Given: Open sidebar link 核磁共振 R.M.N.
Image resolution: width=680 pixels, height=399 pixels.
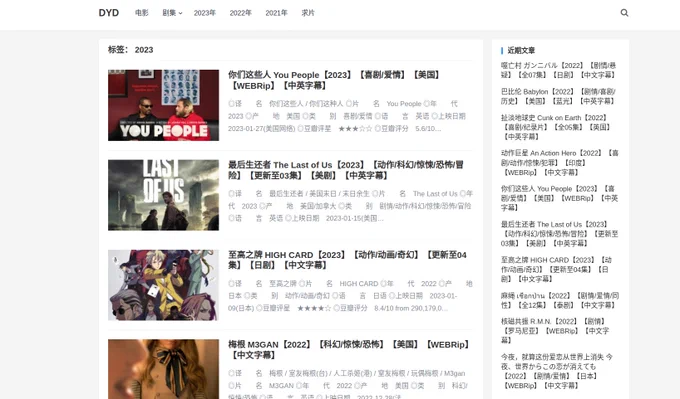Looking at the screenshot, I should (555, 331).
